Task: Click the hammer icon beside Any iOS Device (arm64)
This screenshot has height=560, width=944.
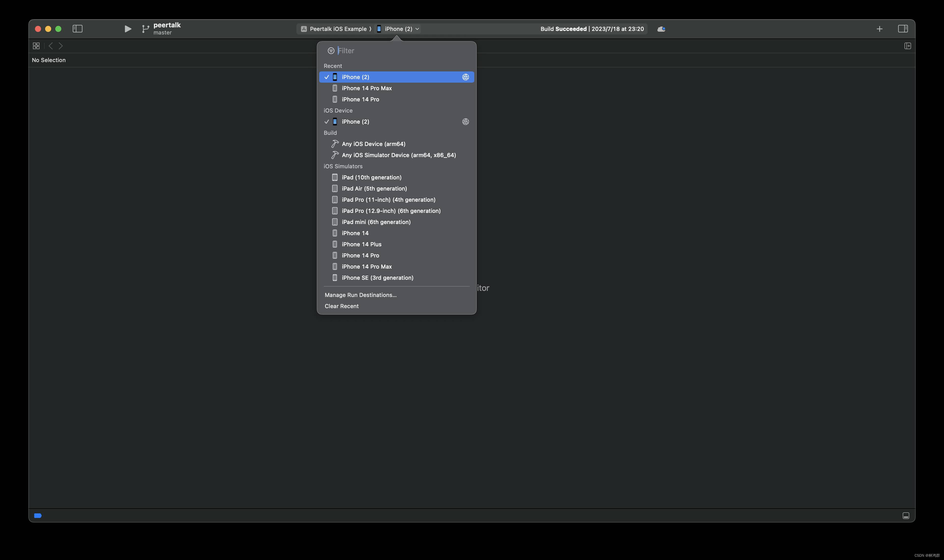Action: tap(335, 144)
